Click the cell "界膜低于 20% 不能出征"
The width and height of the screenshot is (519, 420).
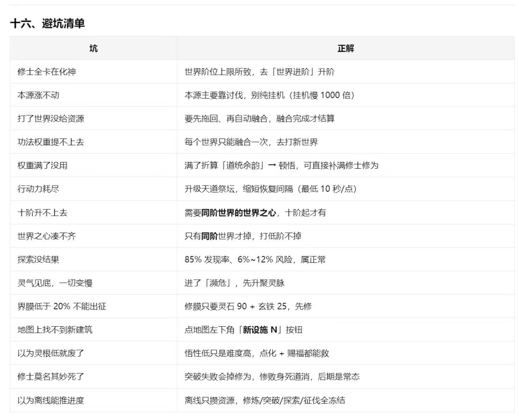62,306
